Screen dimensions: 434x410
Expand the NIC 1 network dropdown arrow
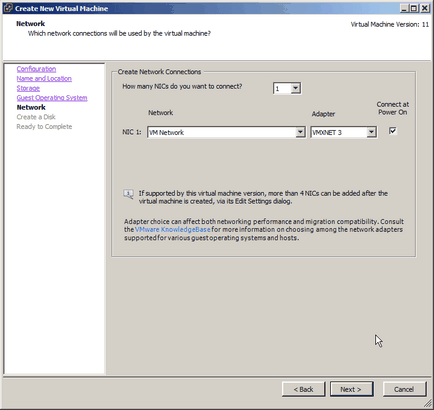click(x=300, y=132)
